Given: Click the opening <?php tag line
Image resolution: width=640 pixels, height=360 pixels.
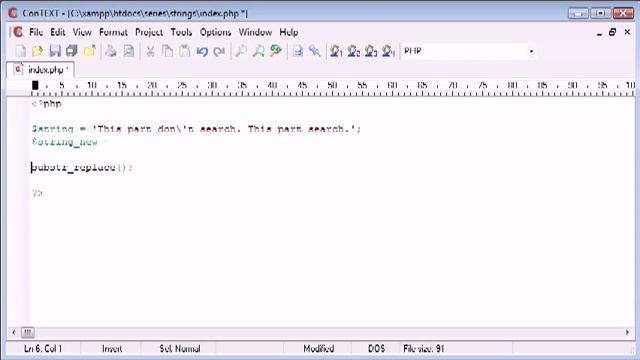Looking at the screenshot, I should coord(47,104).
